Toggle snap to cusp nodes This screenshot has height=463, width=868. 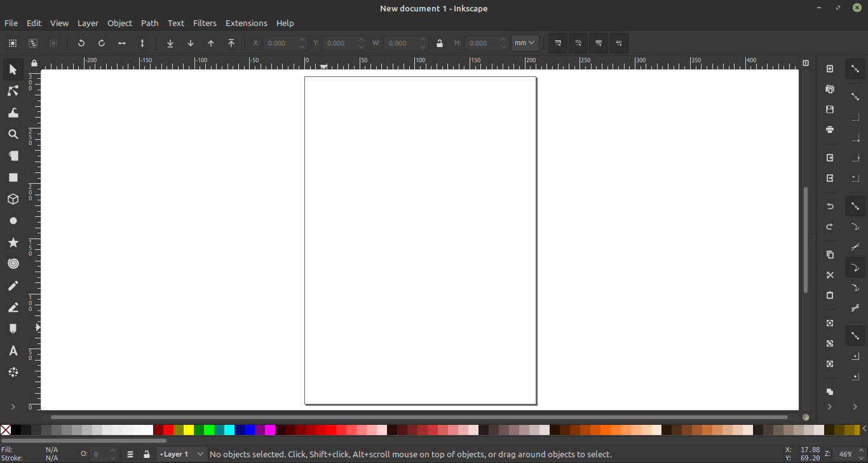coord(855,267)
